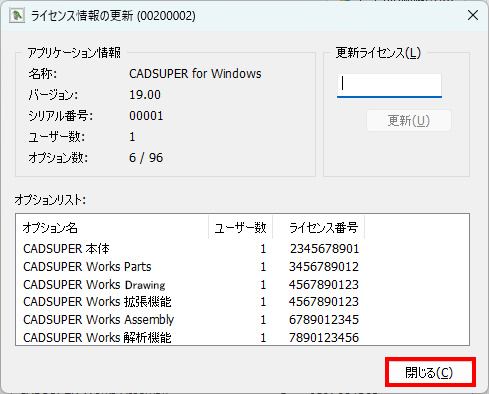This screenshot has width=489, height=394.
Task: Click the 名称: label
Action: coord(43,74)
